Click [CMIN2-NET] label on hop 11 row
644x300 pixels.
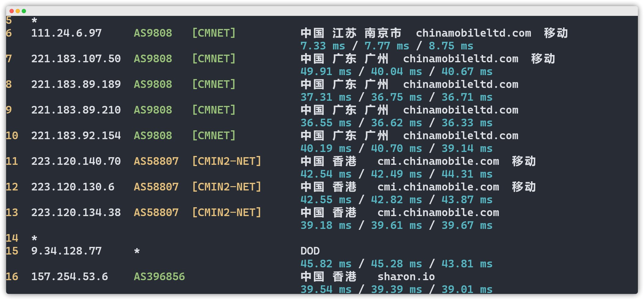coord(227,161)
